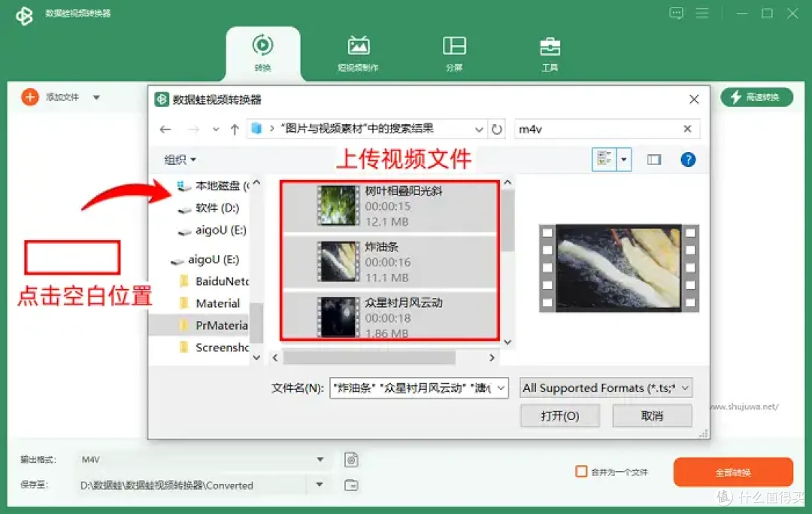The height and width of the screenshot is (514, 812).
Task: Go forward in file dialog
Action: (194, 129)
